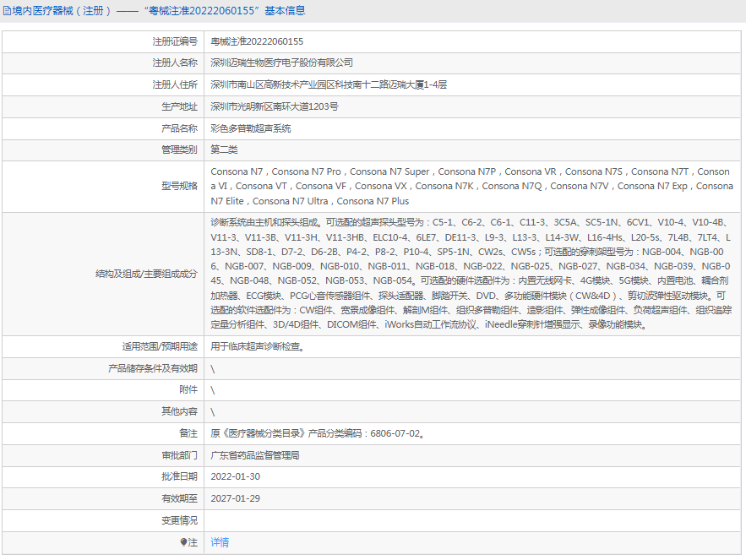Click the 结构及组成/主要组成成分 label
The image size is (746, 560).
coord(146,274)
